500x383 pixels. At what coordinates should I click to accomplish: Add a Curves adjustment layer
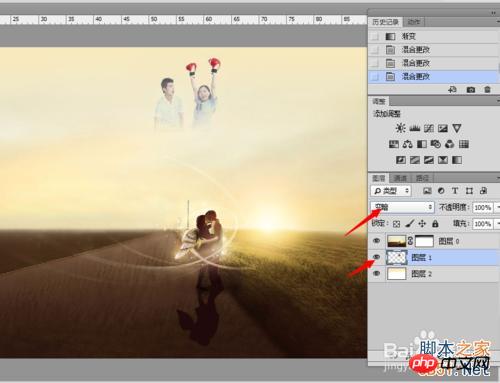click(429, 128)
